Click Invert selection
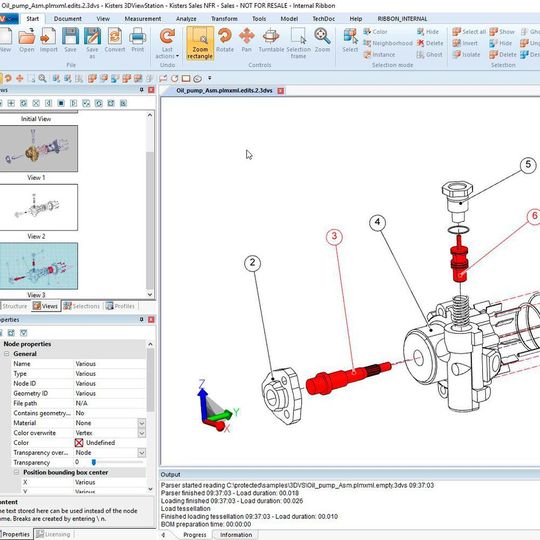 [x=465, y=43]
